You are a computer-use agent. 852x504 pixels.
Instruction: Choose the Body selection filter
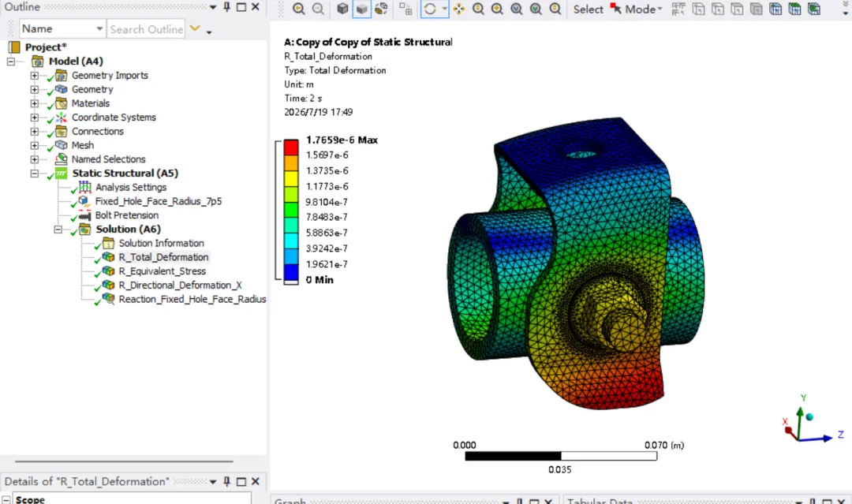pos(756,9)
